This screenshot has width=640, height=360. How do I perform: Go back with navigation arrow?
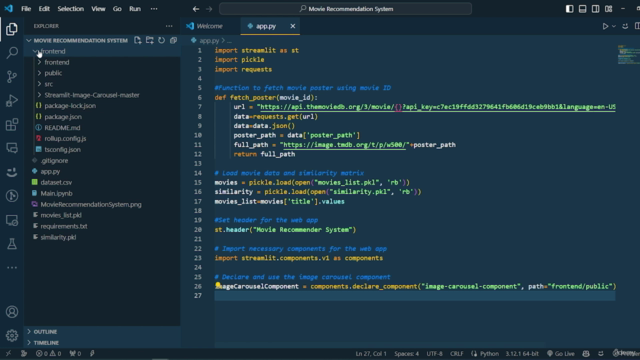pyautogui.click(x=196, y=9)
